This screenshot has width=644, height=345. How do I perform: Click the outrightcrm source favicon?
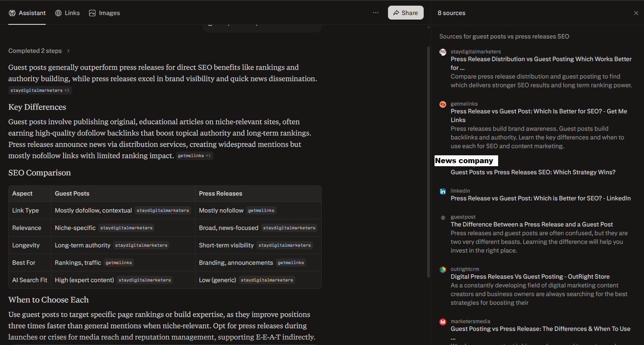[443, 270]
